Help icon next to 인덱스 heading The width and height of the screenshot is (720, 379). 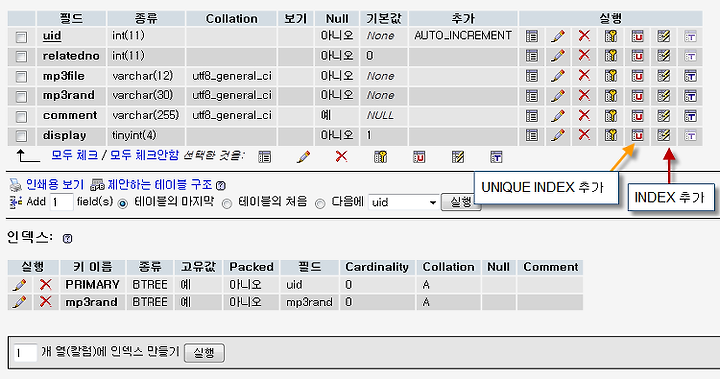tap(67, 238)
